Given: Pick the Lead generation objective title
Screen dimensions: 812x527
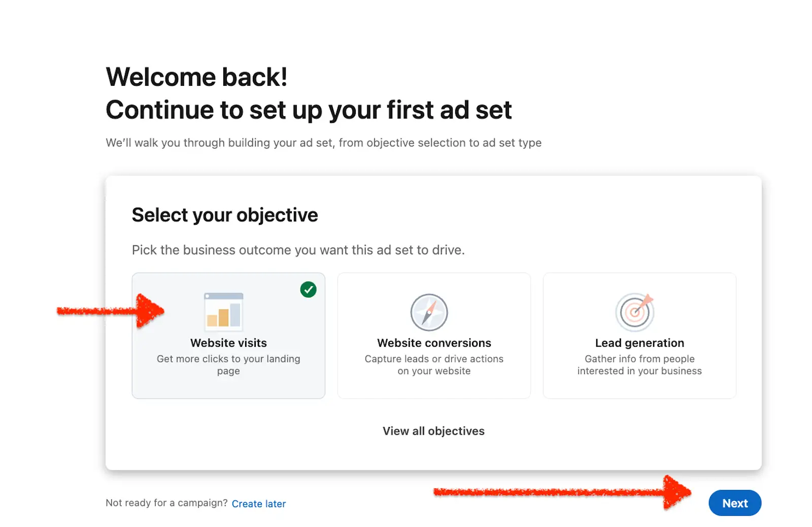Looking at the screenshot, I should pyautogui.click(x=639, y=343).
